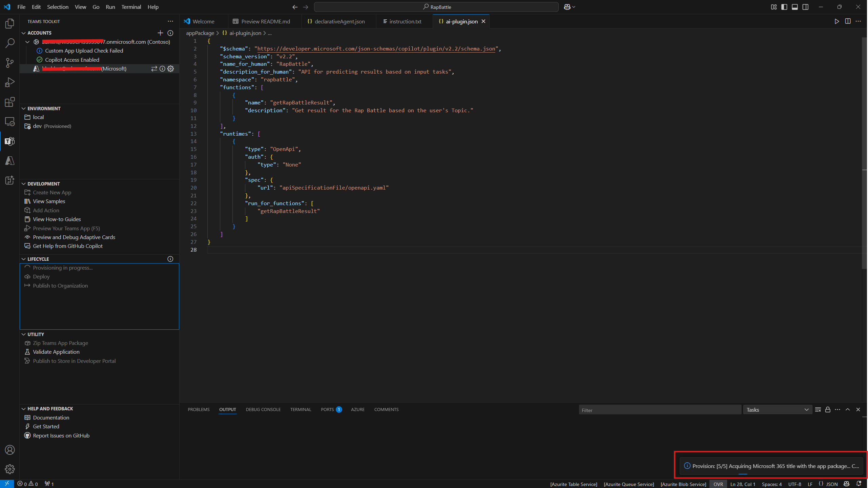868x488 pixels.
Task: Select the dev (Provisioned) environment
Action: point(52,126)
